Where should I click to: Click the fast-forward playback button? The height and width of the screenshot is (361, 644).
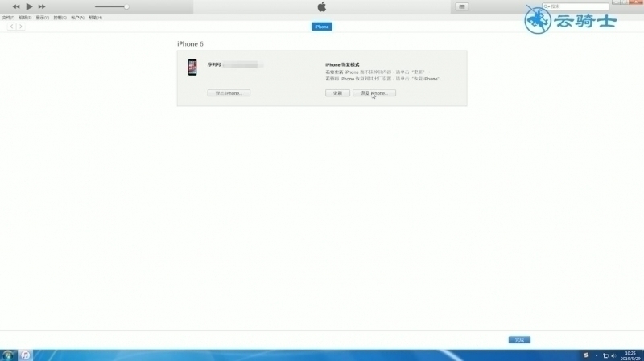42,6
